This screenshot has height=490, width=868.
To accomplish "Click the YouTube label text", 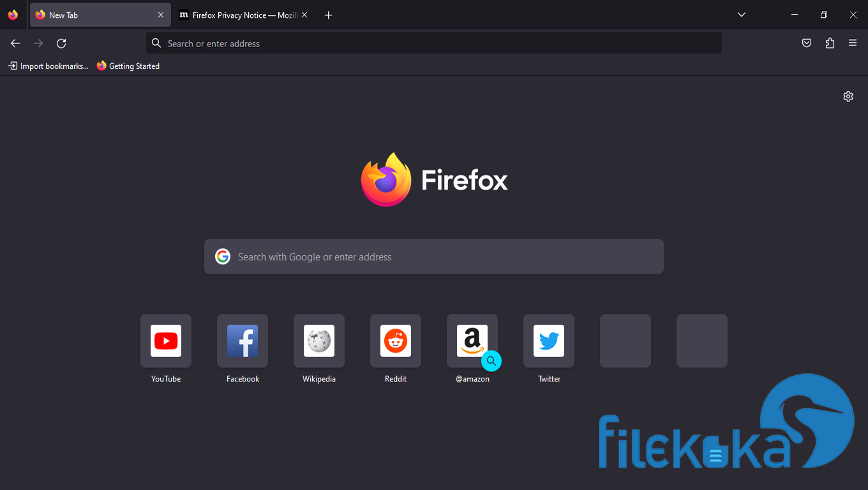I will point(166,379).
